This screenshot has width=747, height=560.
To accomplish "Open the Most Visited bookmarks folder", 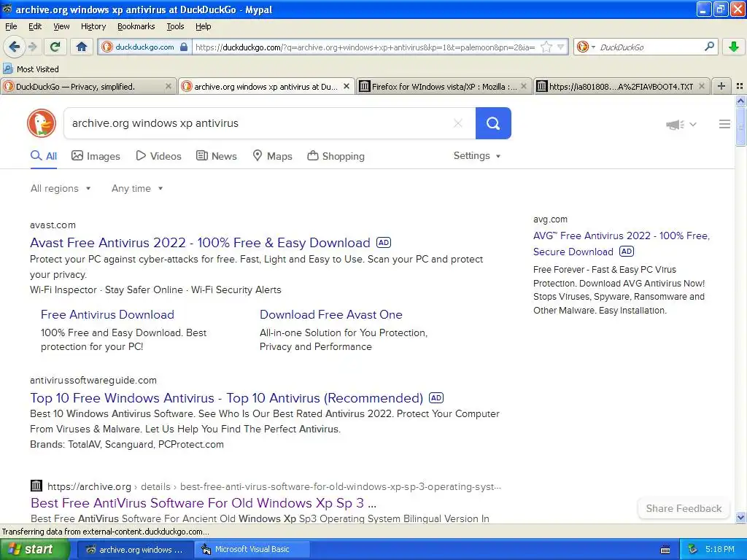I will pyautogui.click(x=31, y=69).
